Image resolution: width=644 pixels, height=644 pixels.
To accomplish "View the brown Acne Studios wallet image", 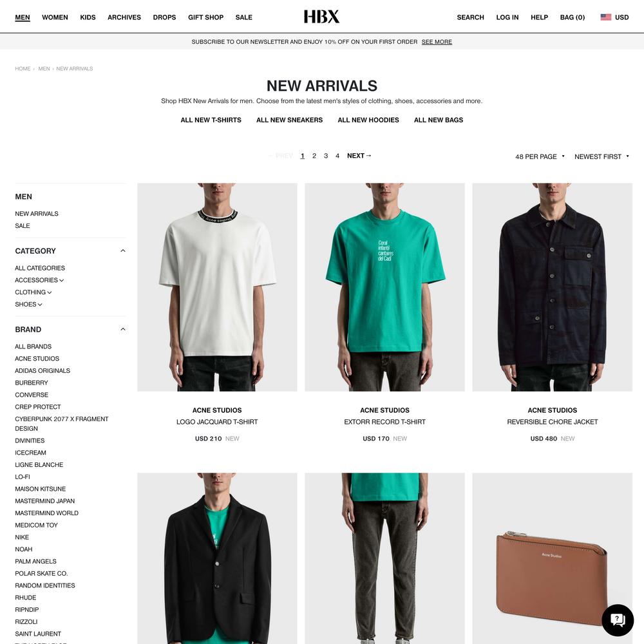I will pos(553,558).
